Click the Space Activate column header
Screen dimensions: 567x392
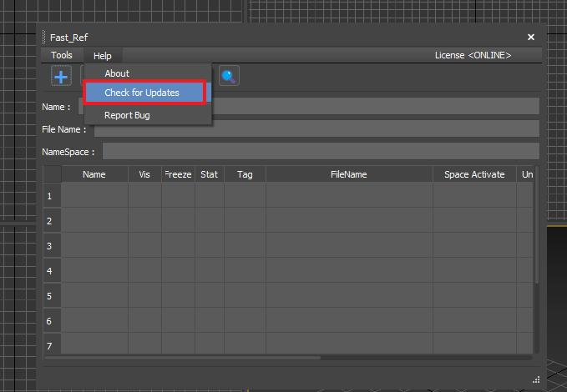[x=474, y=174]
